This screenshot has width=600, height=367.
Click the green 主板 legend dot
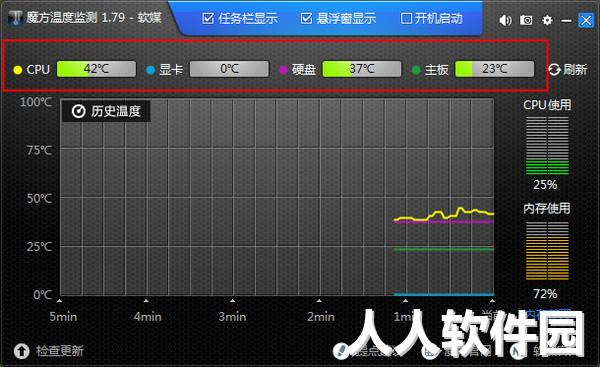(x=416, y=70)
